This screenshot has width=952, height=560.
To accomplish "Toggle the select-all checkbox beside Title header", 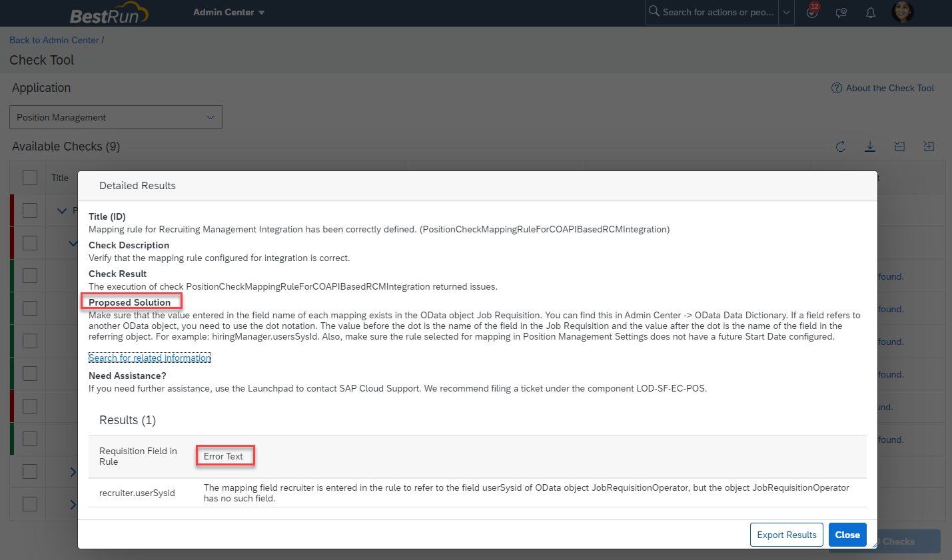I will (x=30, y=178).
